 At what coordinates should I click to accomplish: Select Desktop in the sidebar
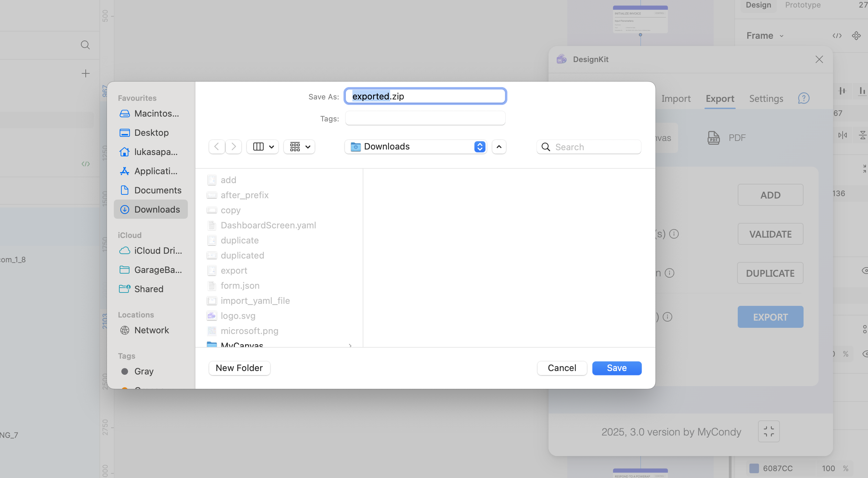[151, 133]
